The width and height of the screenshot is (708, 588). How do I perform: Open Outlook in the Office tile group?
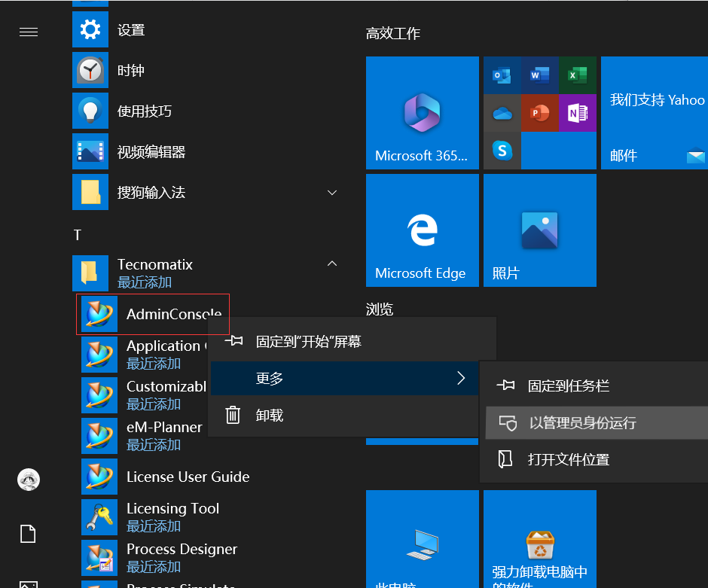pyautogui.click(x=502, y=75)
